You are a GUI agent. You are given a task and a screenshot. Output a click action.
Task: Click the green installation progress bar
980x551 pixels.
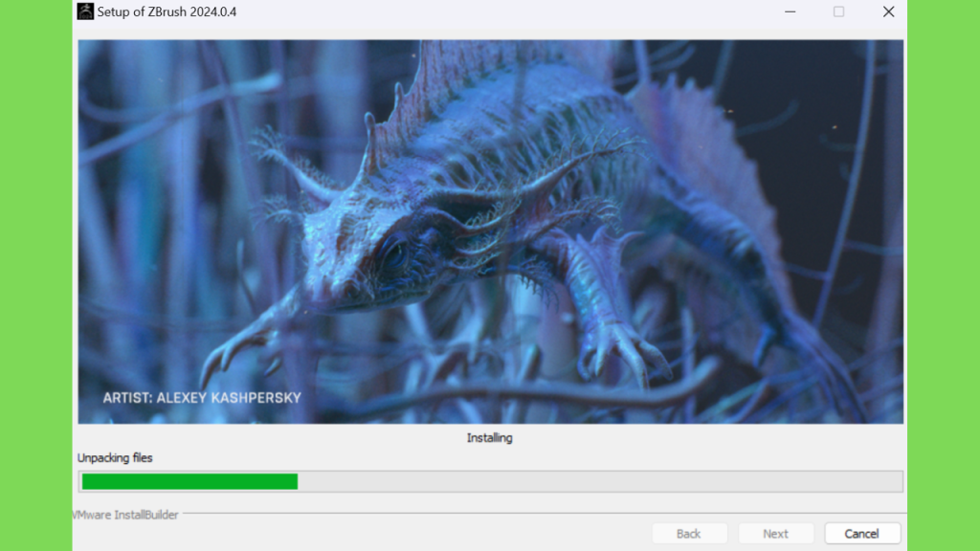point(491,482)
